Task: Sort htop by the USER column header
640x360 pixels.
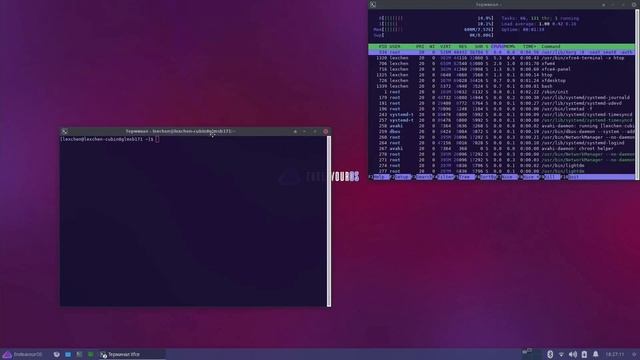Action: pyautogui.click(x=395, y=47)
